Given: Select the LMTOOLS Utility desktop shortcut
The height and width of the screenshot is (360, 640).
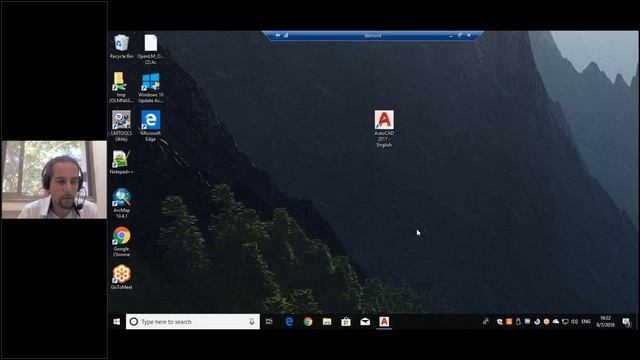Looking at the screenshot, I should point(121,126).
